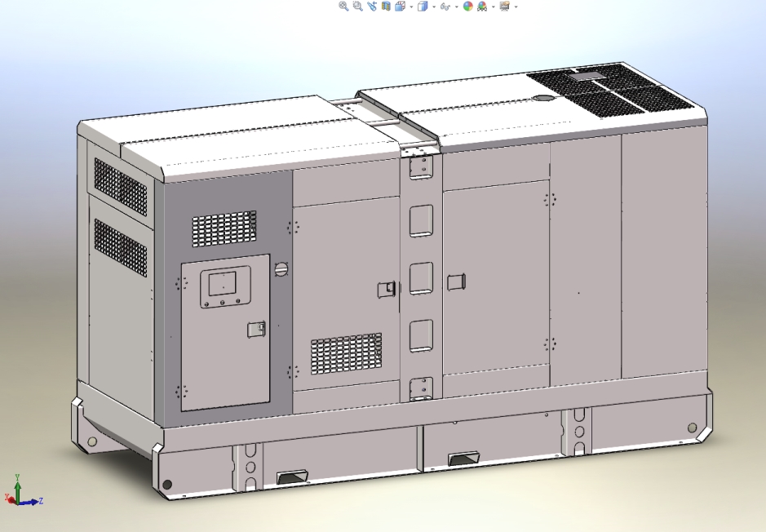766x532 pixels.
Task: Select the round key switch beside the control door
Action: [x=281, y=268]
